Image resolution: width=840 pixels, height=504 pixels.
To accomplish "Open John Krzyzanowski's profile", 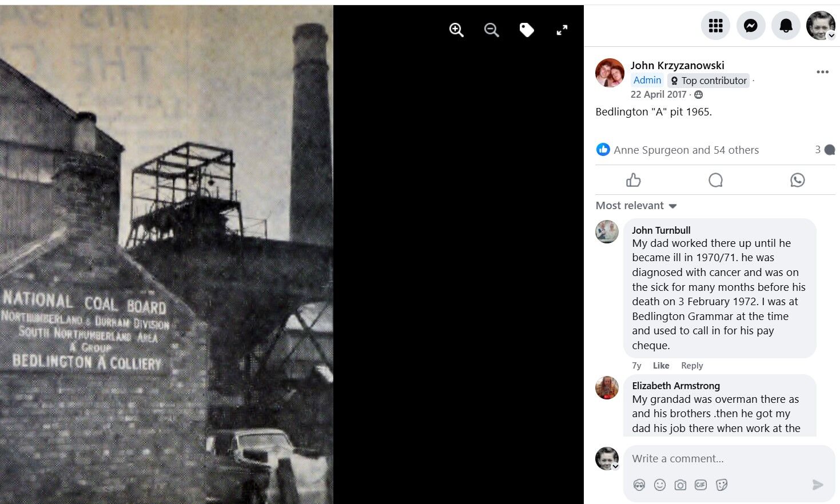I will pos(677,66).
